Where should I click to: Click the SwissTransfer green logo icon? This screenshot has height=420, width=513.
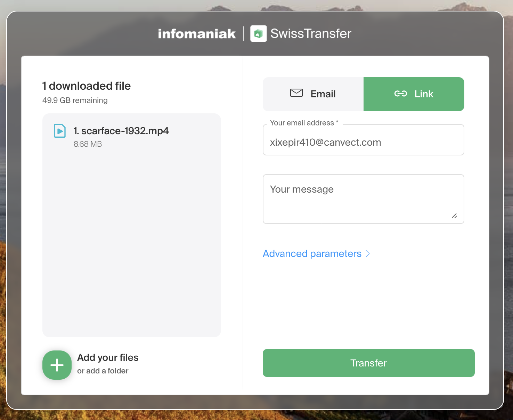(258, 34)
